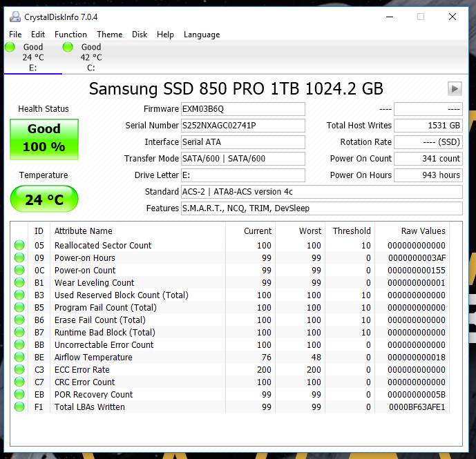476x459 pixels.
Task: Click the ID column header
Action: coord(39,231)
